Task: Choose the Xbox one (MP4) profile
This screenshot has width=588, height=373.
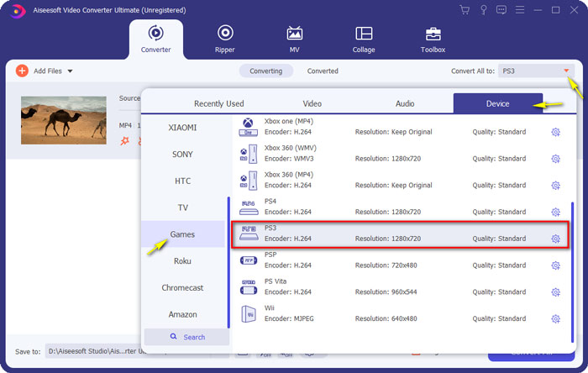Action: coord(400,127)
